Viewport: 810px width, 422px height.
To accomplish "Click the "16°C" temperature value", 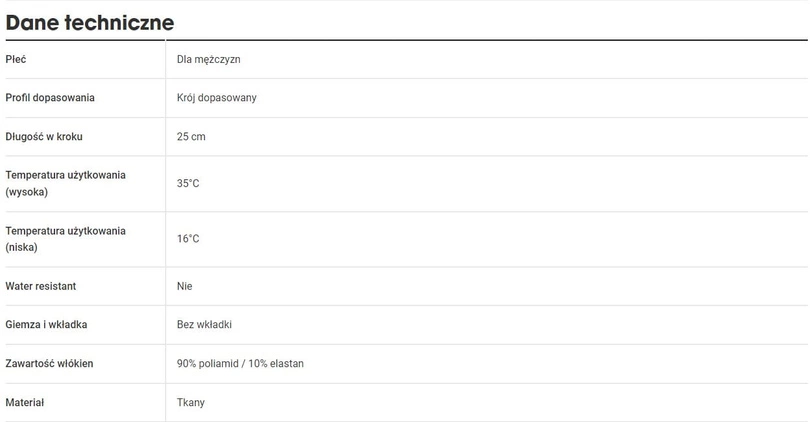I will coord(188,239).
